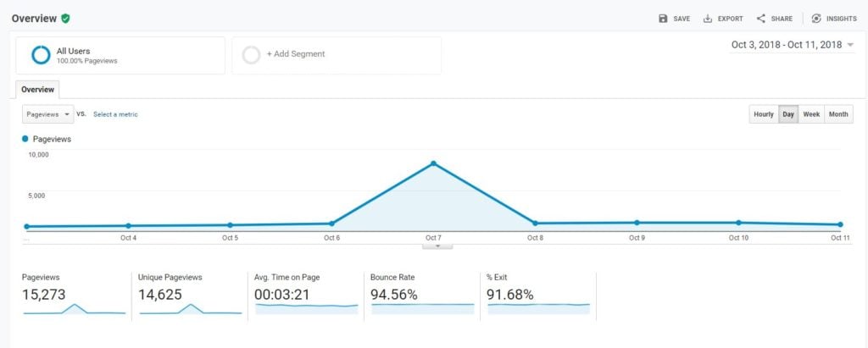Click the Oct 7 peak data point
Image resolution: width=868 pixels, height=348 pixels.
pyautogui.click(x=433, y=163)
